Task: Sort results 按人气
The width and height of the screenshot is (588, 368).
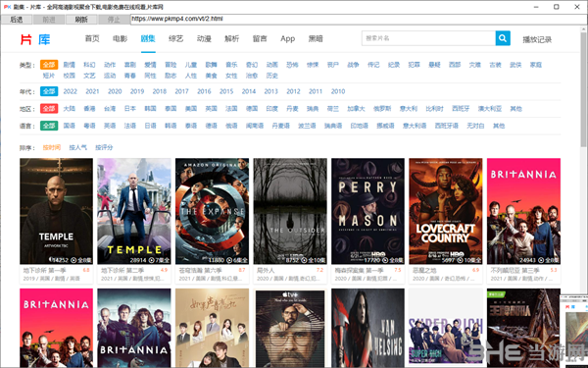Action: 78,147
